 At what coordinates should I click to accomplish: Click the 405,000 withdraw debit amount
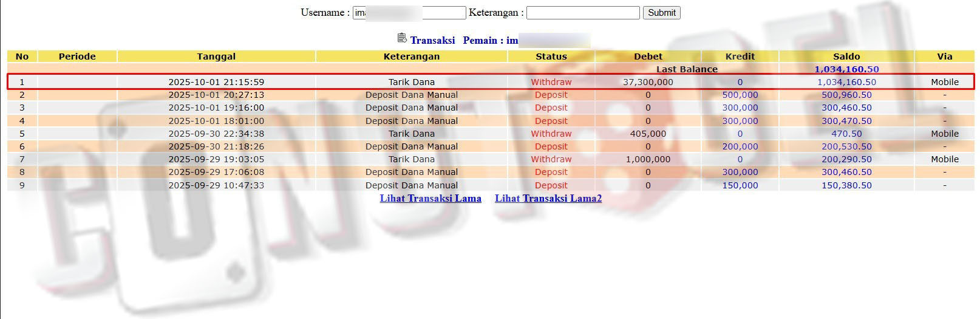[x=648, y=134]
